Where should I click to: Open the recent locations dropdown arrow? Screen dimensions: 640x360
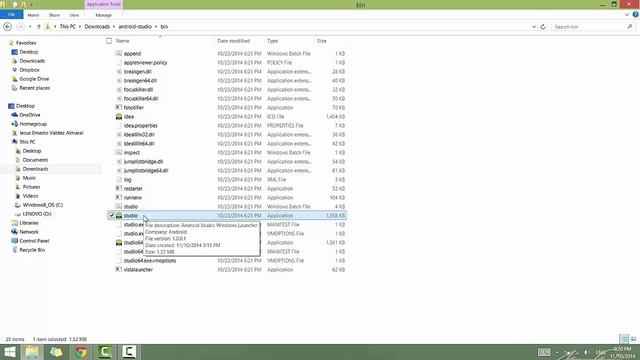coord(30,27)
